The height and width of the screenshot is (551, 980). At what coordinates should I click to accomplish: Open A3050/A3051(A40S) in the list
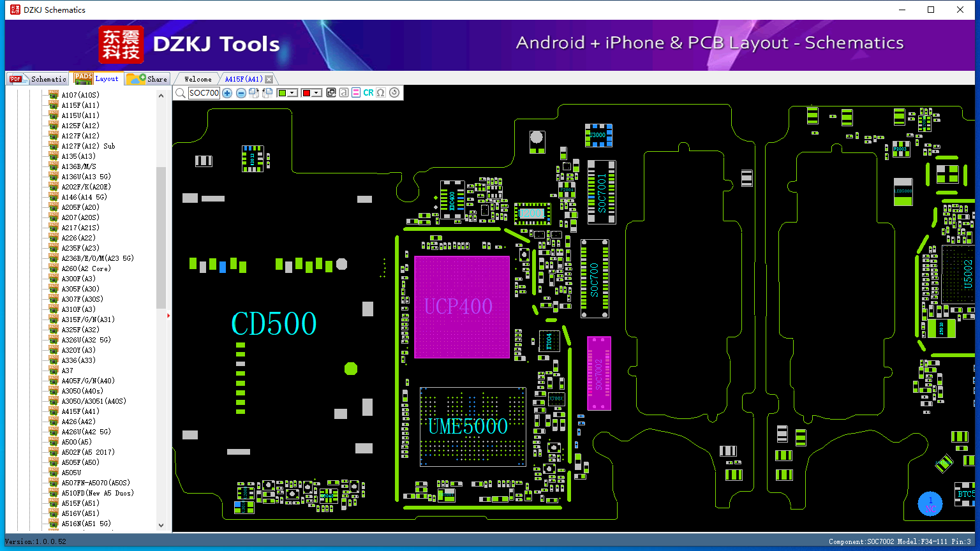94,401
